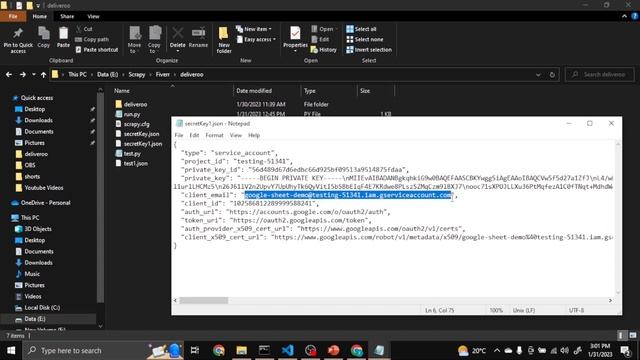Image resolution: width=640 pixels, height=360 pixels.
Task: Open File Explorer from the taskbar
Action: click(242, 350)
